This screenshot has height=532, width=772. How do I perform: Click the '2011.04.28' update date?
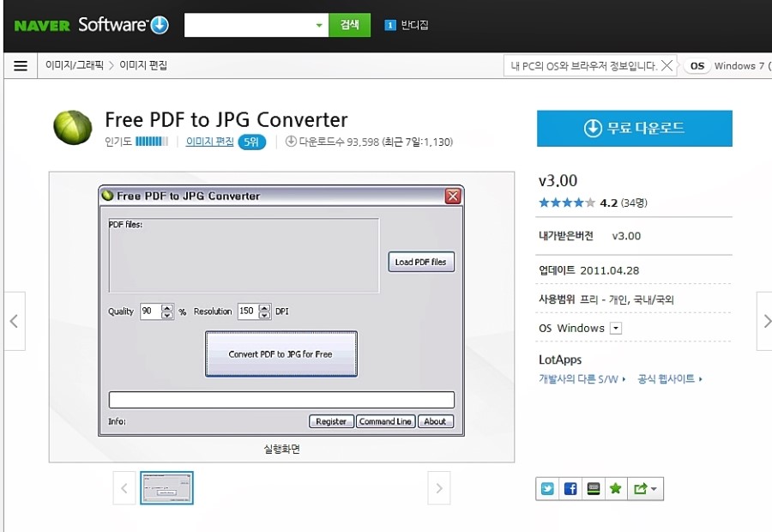pos(610,270)
